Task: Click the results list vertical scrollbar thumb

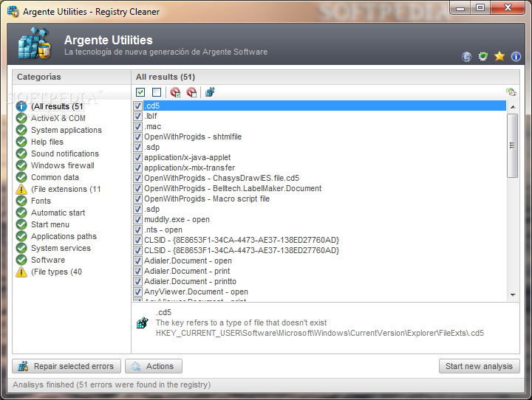Action: pyautogui.click(x=512, y=145)
